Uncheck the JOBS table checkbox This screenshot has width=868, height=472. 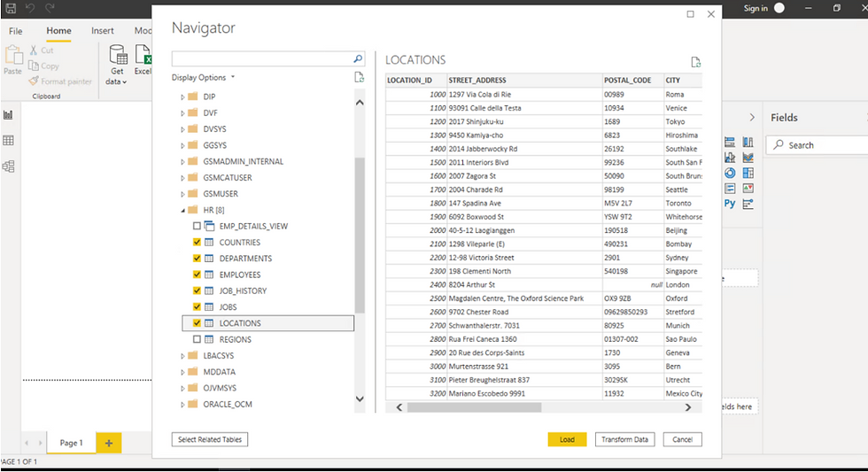click(x=197, y=306)
